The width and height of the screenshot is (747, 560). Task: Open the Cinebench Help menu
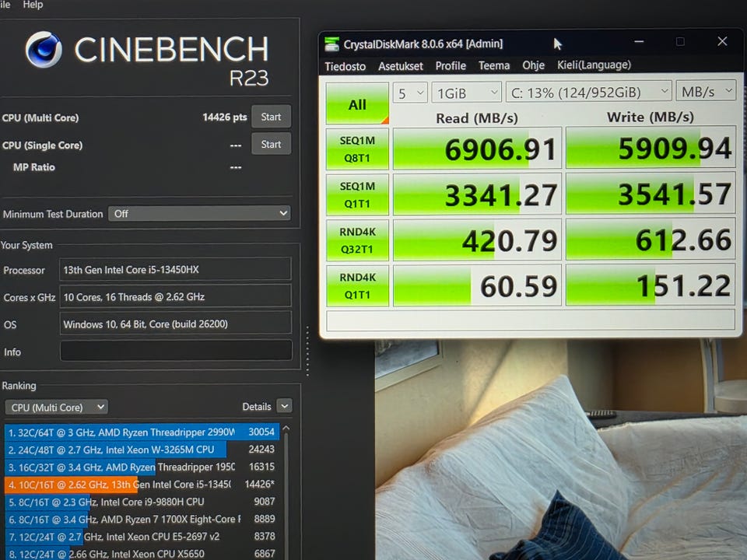click(x=33, y=5)
